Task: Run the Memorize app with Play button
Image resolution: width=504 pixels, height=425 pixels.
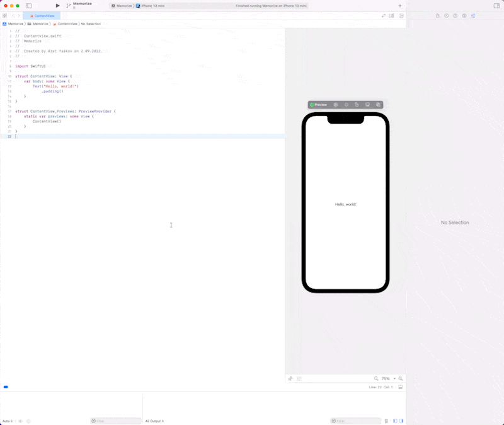Action: coord(57,6)
